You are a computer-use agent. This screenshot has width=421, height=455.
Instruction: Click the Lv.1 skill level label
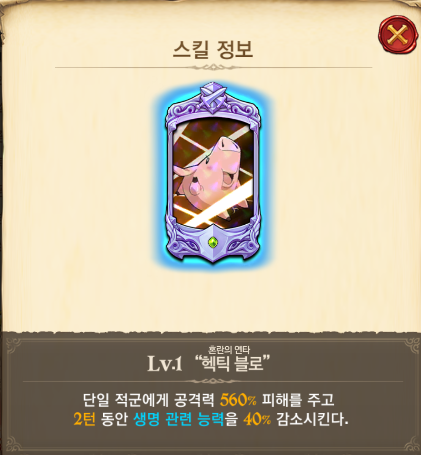165,363
